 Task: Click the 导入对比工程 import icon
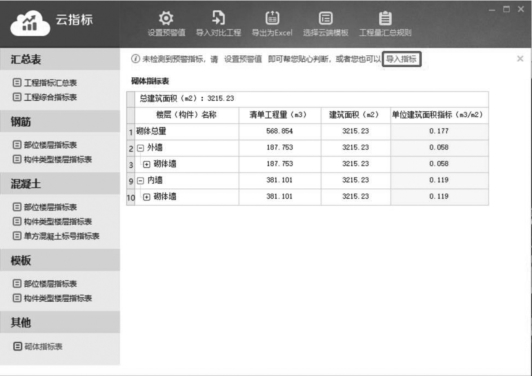[218, 18]
